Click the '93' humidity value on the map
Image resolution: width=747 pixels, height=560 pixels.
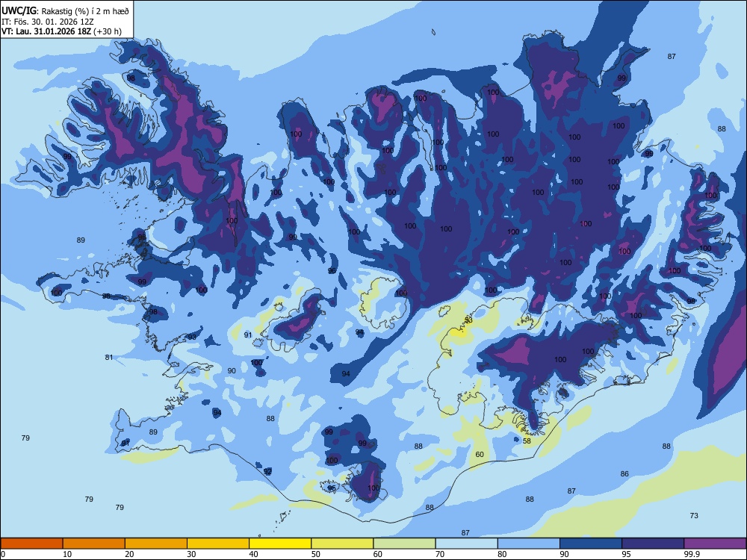pos(192,337)
